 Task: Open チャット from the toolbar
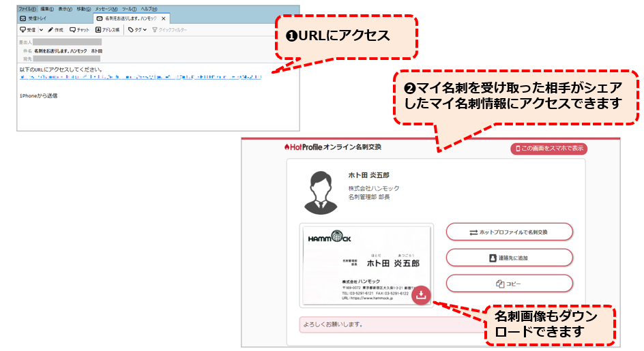pos(79,30)
